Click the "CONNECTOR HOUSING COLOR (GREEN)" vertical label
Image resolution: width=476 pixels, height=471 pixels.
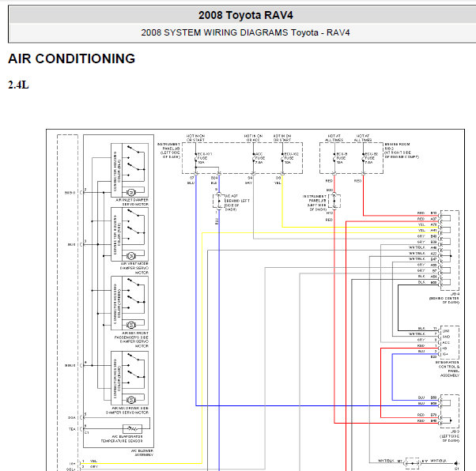(x=117, y=304)
